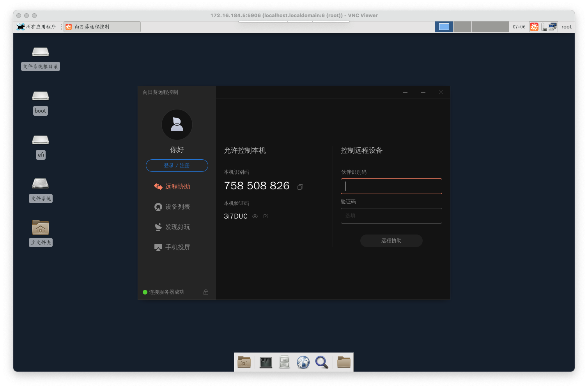Click the 向日葵远程控制 taskbar entry

[x=102, y=27]
